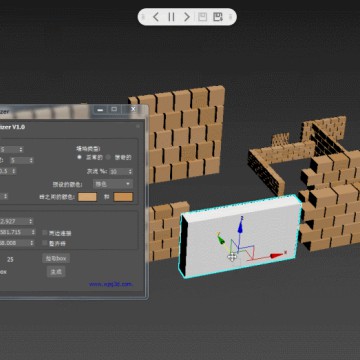Viewport: 360px width, 360px height.
Task: Open the preset color dropdown
Action: 113,184
